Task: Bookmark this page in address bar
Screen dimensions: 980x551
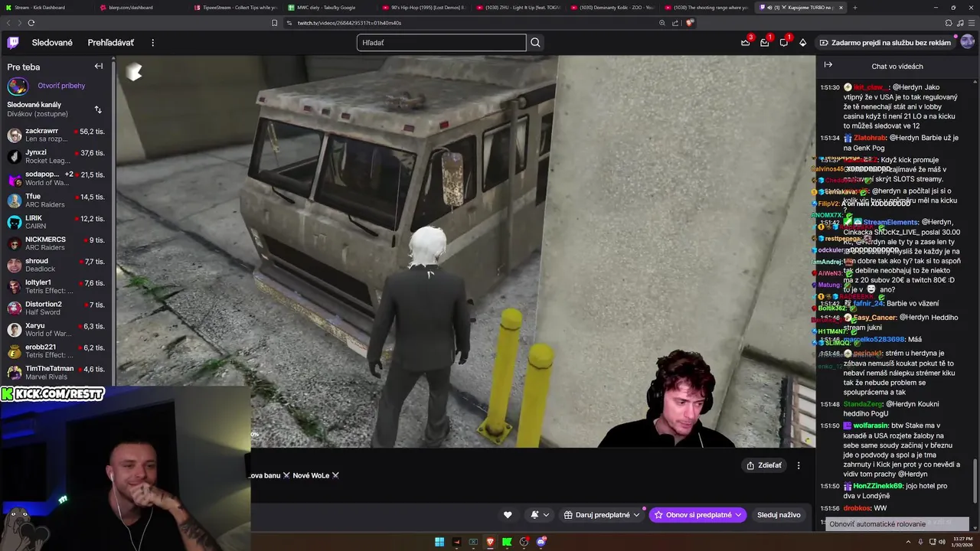Action: (x=274, y=23)
